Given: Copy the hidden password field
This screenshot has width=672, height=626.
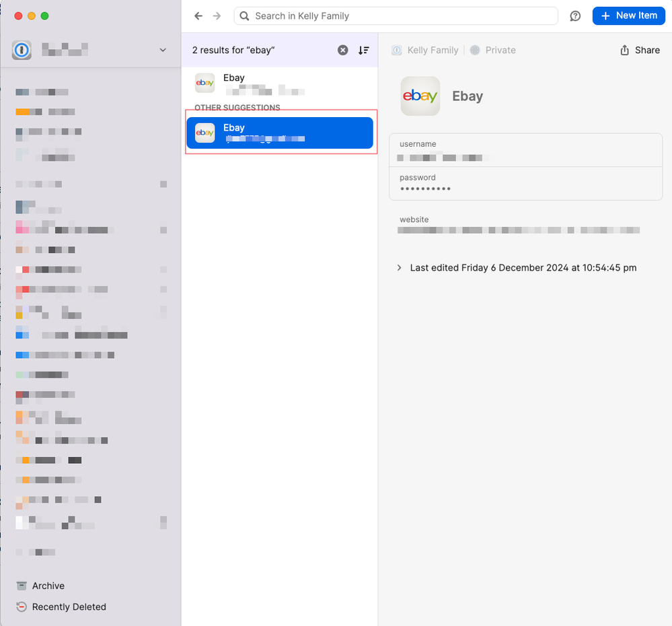Looking at the screenshot, I should click(x=525, y=183).
